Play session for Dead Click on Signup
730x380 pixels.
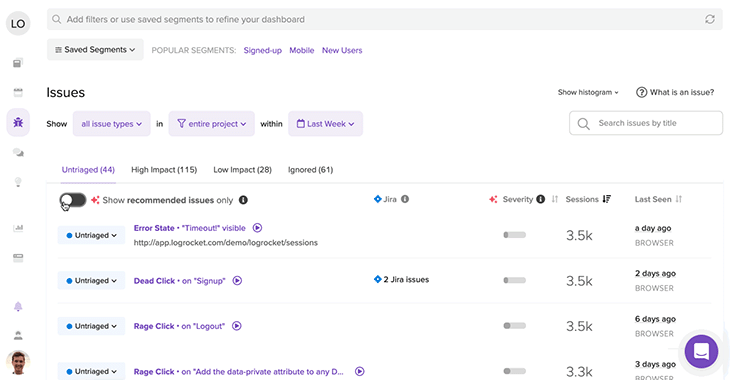tap(237, 280)
